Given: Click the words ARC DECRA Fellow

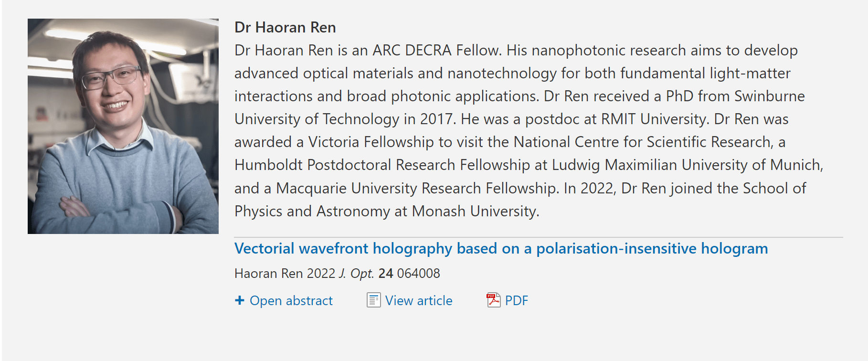Looking at the screenshot, I should (435, 51).
